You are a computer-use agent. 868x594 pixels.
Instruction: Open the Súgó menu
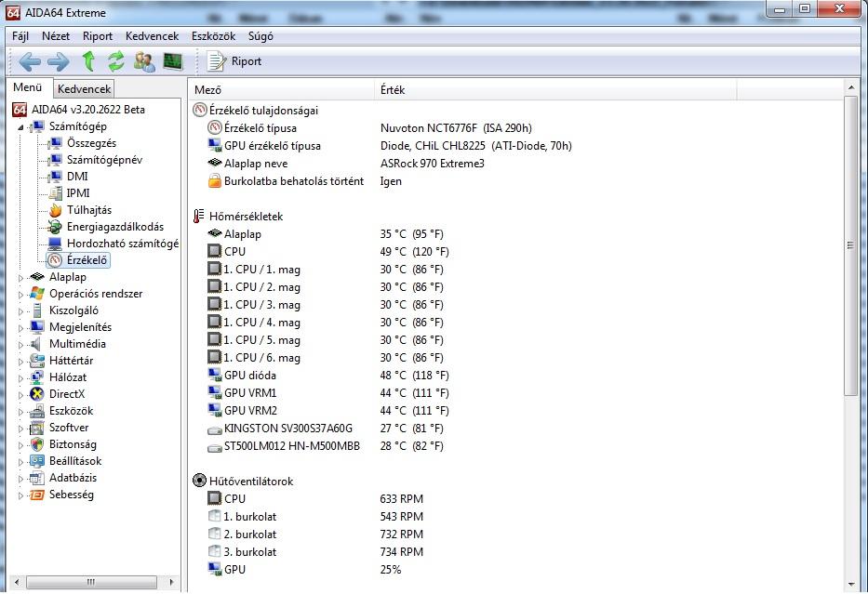[x=260, y=36]
